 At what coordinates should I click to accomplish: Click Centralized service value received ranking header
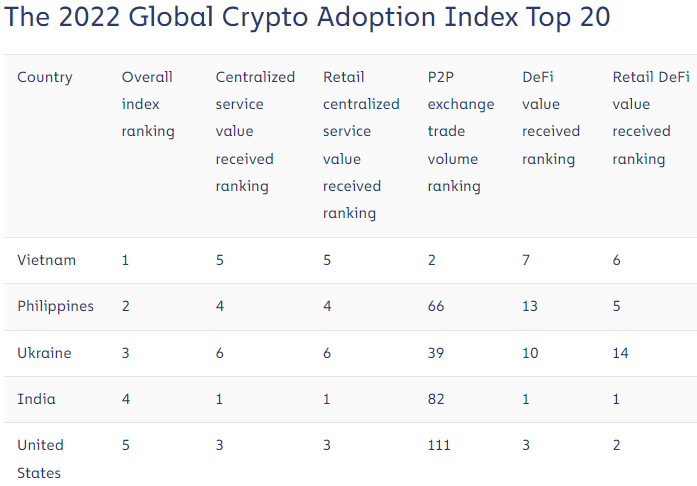tap(255, 131)
